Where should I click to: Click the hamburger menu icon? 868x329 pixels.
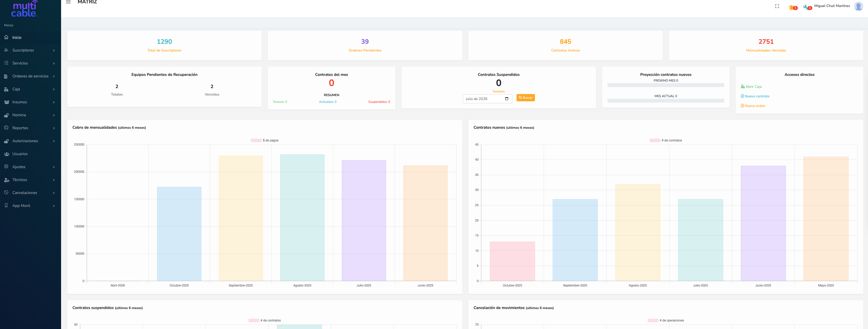pyautogui.click(x=68, y=2)
